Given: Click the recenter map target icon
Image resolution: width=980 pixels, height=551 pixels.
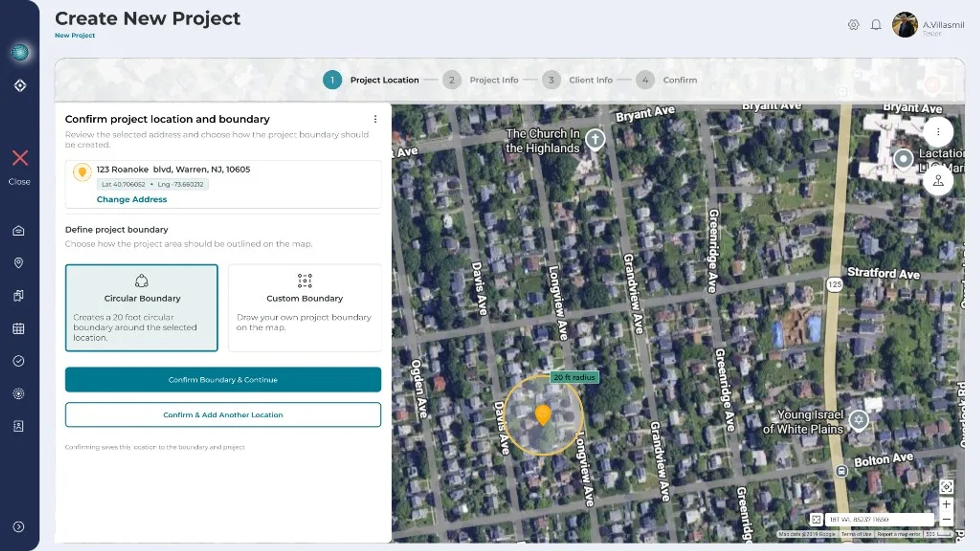Looking at the screenshot, I should click(946, 487).
